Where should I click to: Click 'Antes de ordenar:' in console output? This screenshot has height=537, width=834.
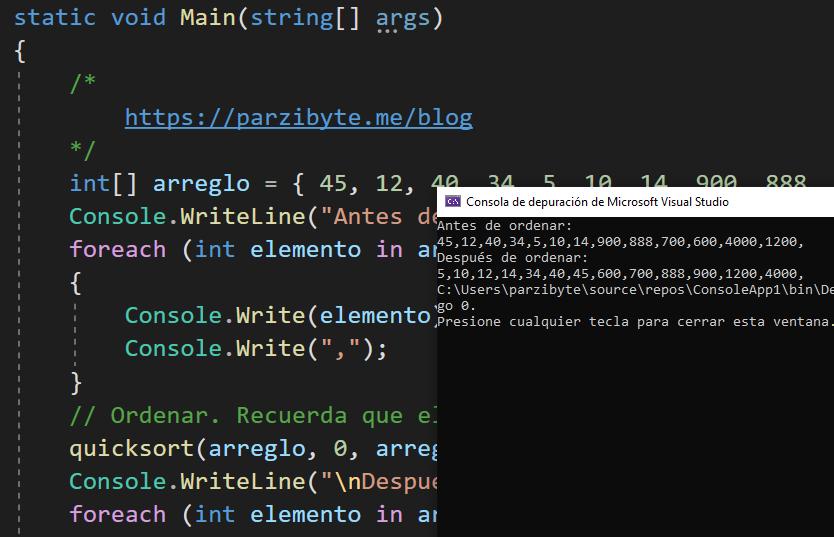pos(504,225)
